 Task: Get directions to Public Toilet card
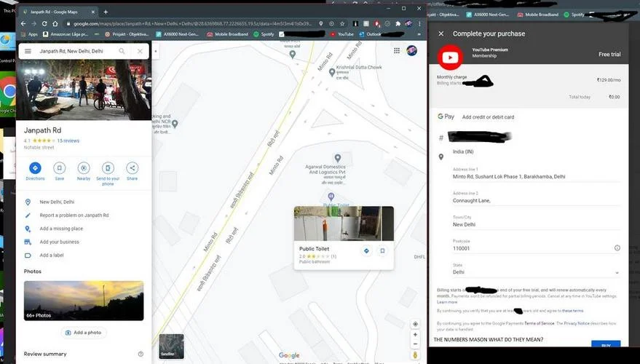[366, 251]
